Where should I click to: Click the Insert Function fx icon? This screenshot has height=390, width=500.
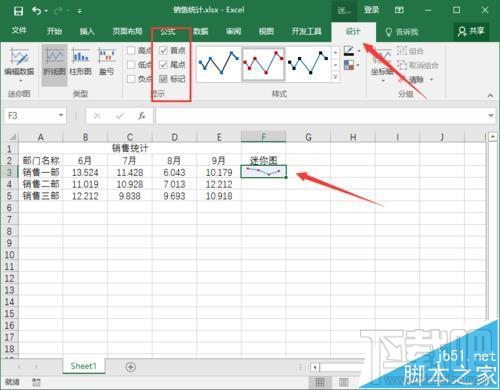click(142, 116)
